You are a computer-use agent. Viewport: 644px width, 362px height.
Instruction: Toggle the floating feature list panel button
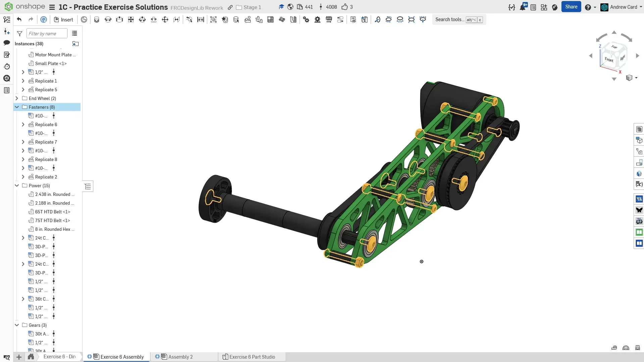click(x=88, y=187)
